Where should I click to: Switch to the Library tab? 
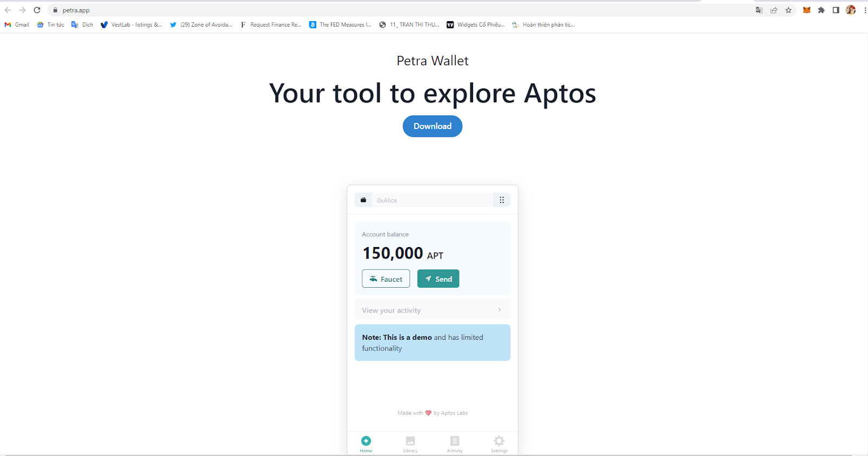pos(410,444)
